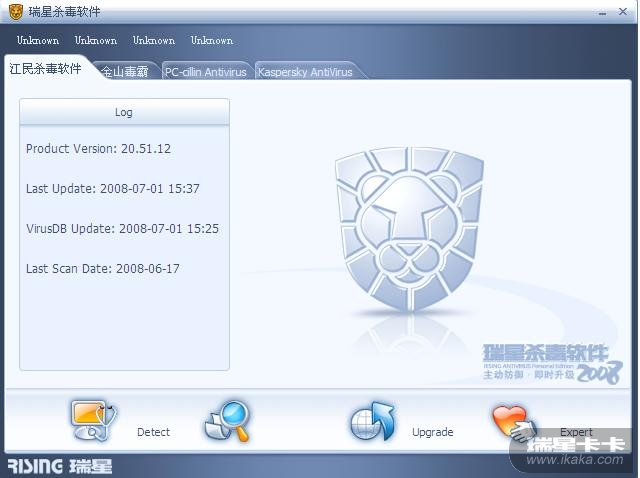Click the Upgrade label
Viewport: 640px width, 478px height.
(433, 432)
